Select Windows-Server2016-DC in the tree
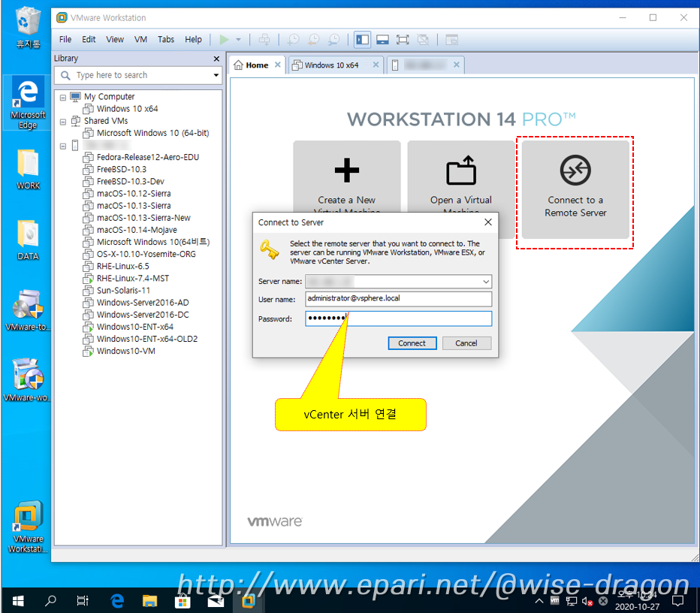Image resolution: width=700 pixels, height=613 pixels. (x=143, y=315)
